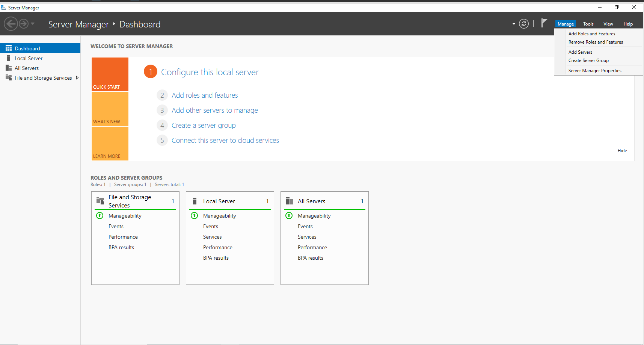Image resolution: width=644 pixels, height=345 pixels.
Task: Select the QUICK START tile
Action: click(x=110, y=74)
